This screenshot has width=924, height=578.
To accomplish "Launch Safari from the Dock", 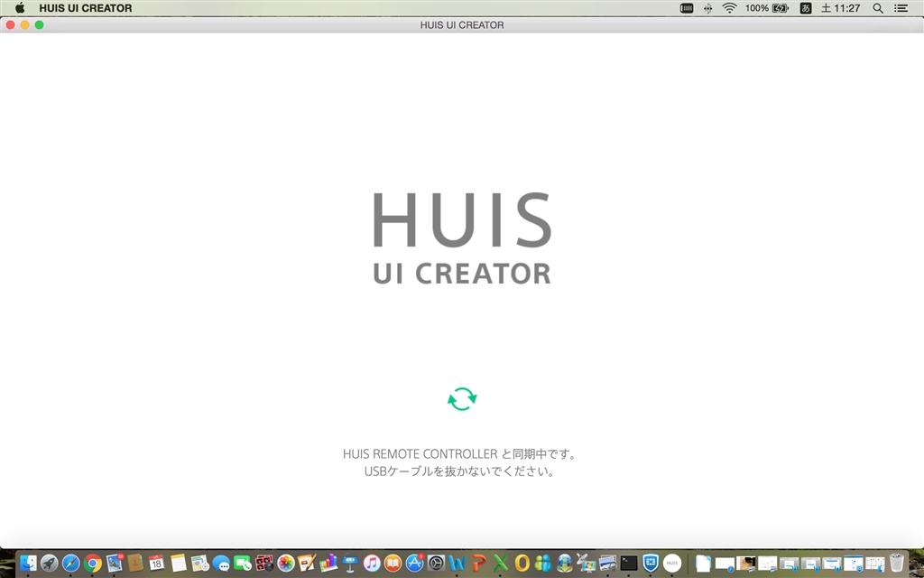I will coord(70,564).
